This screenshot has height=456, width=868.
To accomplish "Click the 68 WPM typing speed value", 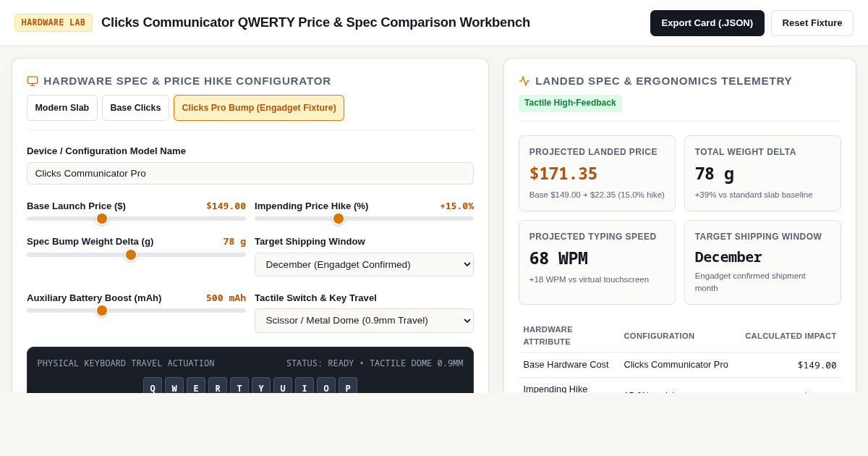I will 558,258.
